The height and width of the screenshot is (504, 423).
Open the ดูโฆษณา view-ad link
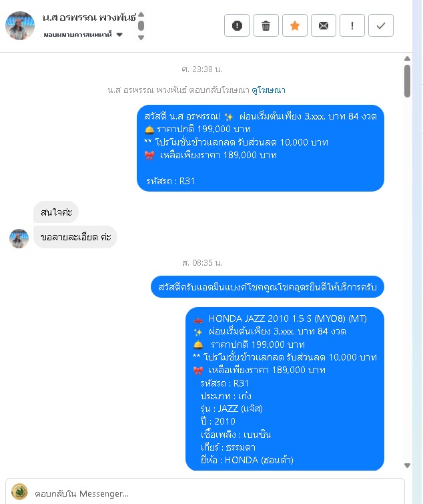[x=268, y=90]
